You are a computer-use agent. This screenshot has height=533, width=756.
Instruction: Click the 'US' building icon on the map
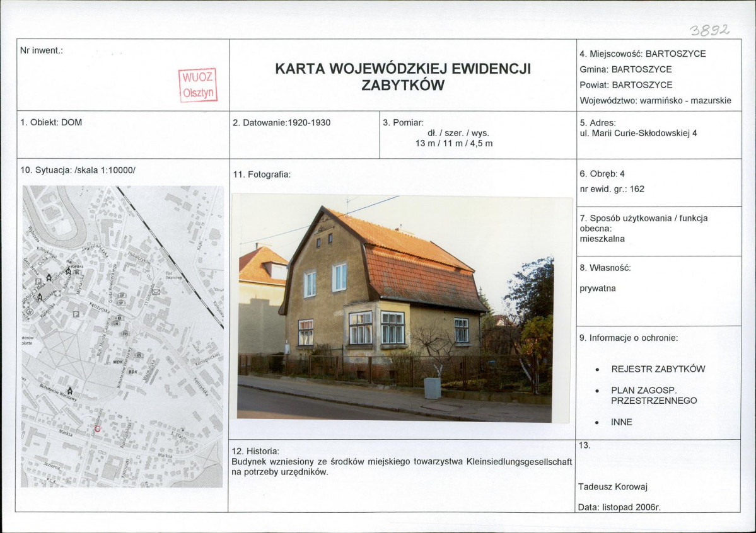(139, 355)
